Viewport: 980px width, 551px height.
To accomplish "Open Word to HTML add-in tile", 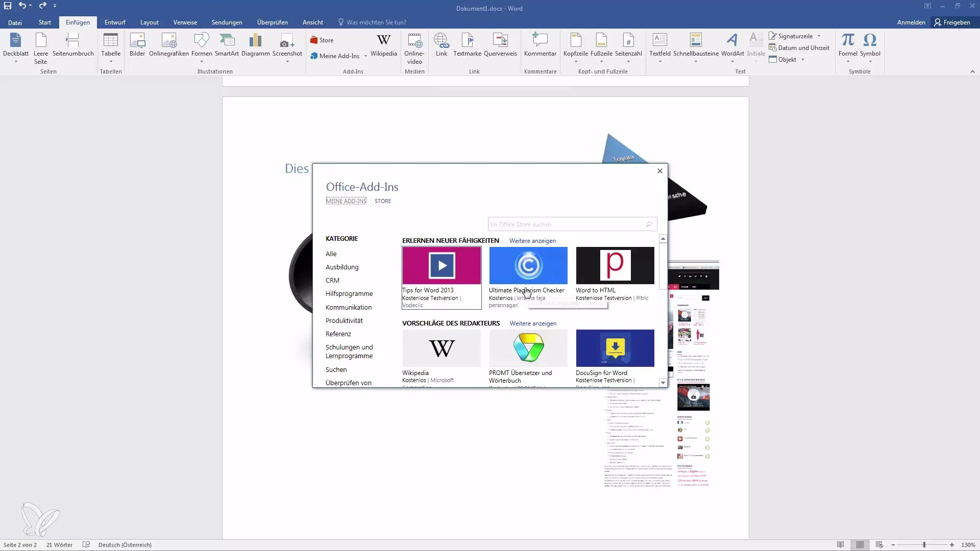I will [x=615, y=274].
